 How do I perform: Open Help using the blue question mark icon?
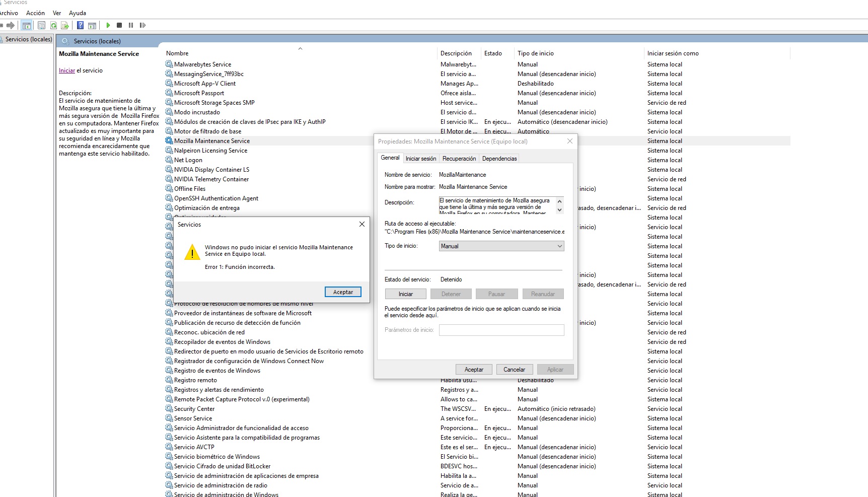(x=80, y=25)
